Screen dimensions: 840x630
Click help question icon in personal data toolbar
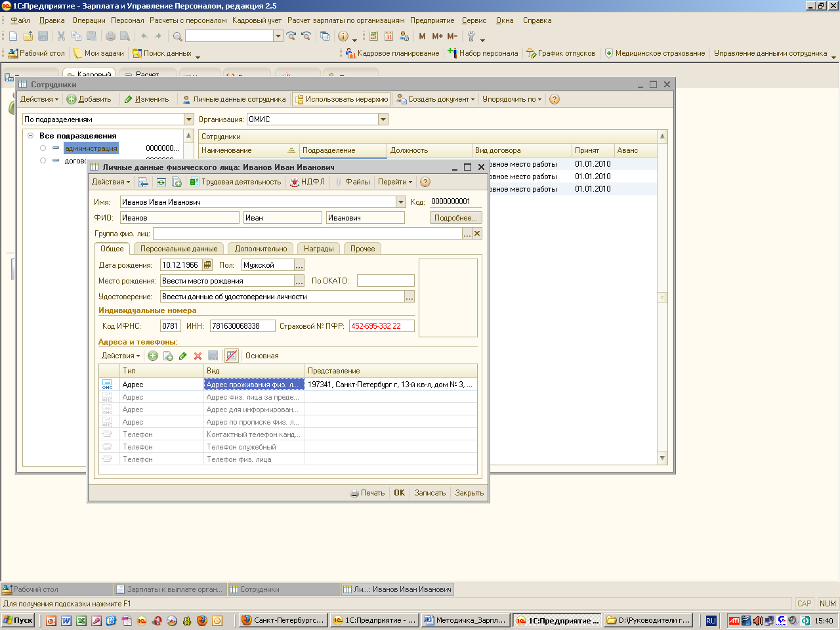(x=425, y=182)
